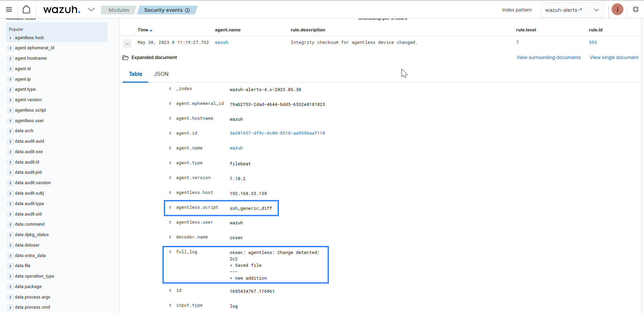This screenshot has height=313, width=644.
Task: Open the Modules breadcrumb
Action: tap(119, 10)
